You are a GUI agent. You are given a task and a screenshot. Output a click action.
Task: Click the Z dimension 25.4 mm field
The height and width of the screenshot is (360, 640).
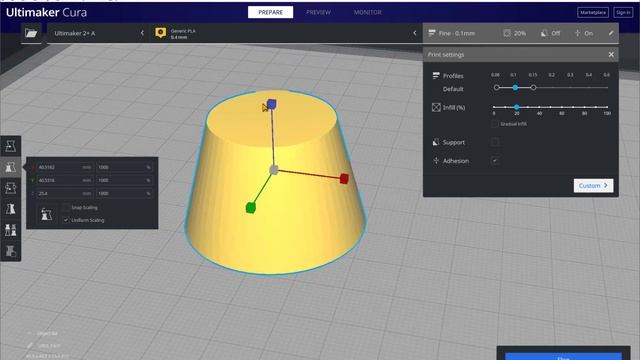[x=64, y=193]
